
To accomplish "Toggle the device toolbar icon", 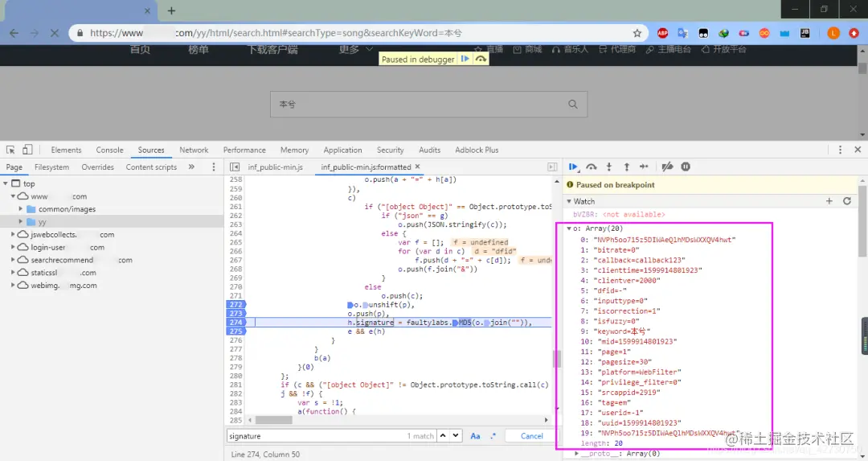I will 27,150.
